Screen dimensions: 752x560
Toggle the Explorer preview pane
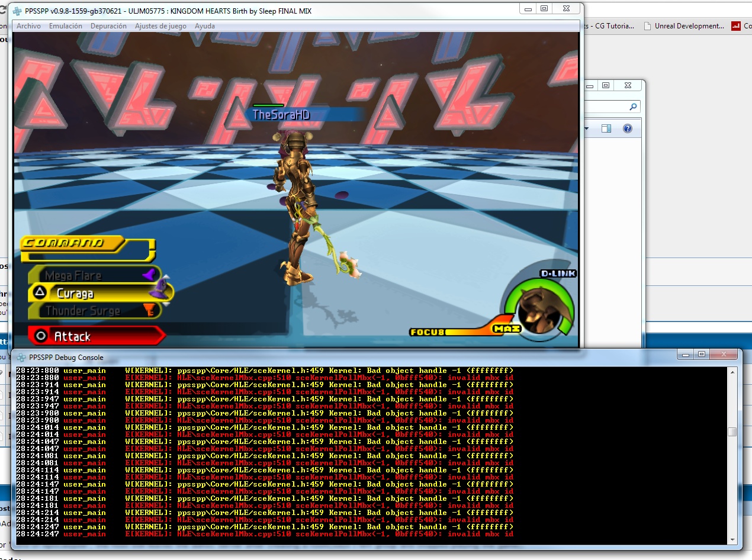606,128
